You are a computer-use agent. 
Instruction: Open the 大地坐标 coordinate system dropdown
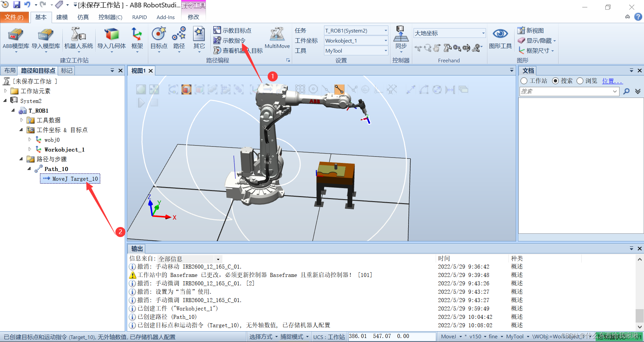[x=449, y=33]
